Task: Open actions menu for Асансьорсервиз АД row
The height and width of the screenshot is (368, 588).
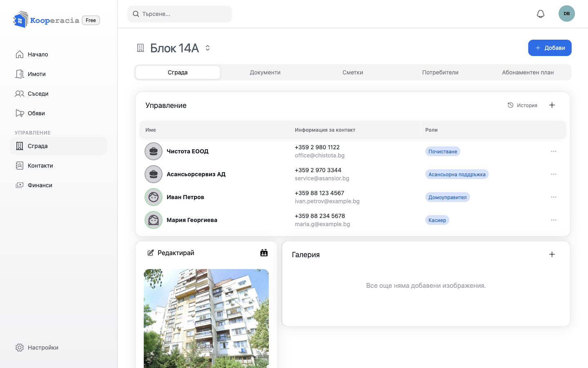Action: click(554, 174)
